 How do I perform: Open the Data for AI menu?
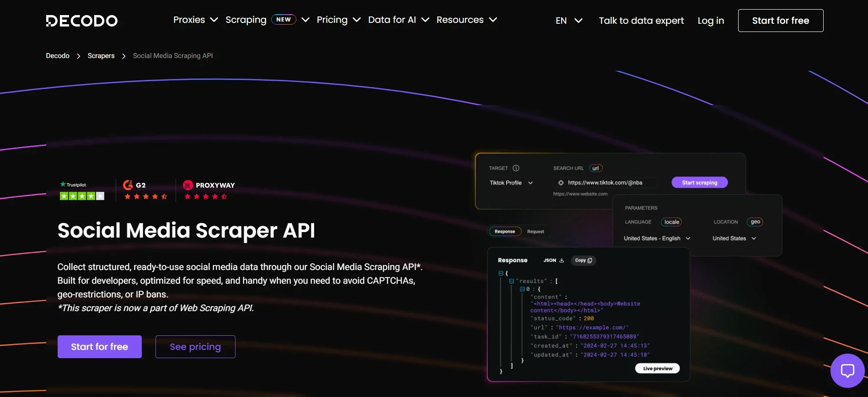[398, 20]
